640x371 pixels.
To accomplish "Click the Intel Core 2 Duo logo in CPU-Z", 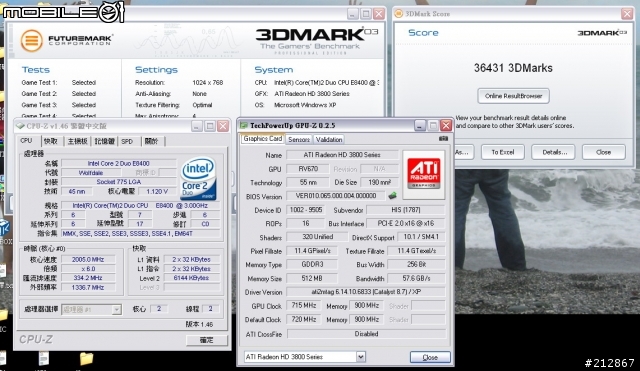I will pyautogui.click(x=198, y=179).
